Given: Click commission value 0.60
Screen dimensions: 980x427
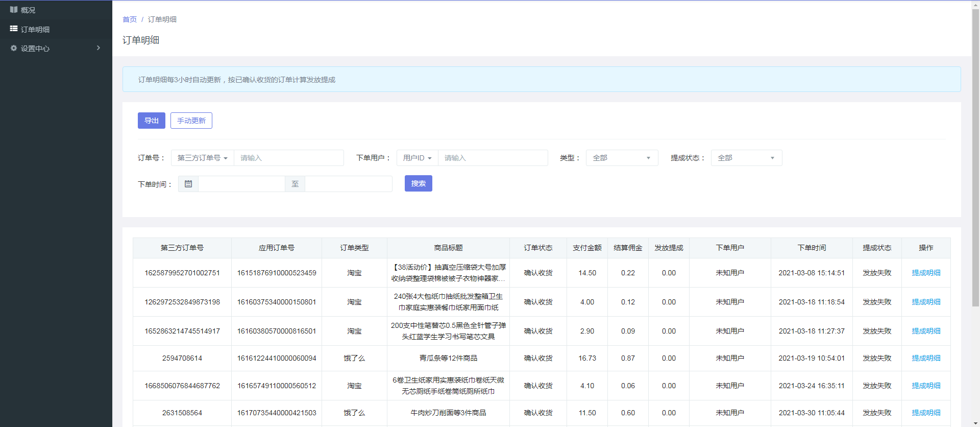Looking at the screenshot, I should (628, 413).
